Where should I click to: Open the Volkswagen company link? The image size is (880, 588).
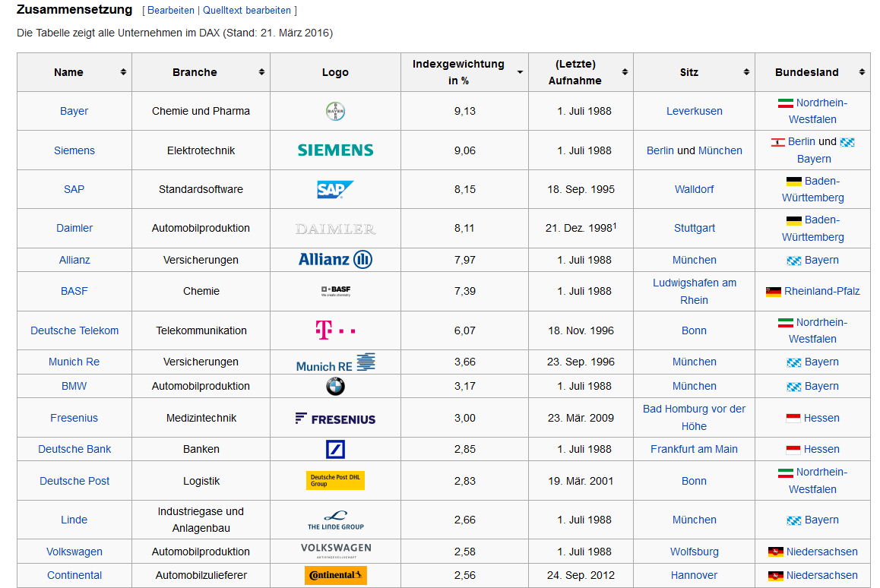pos(74,552)
